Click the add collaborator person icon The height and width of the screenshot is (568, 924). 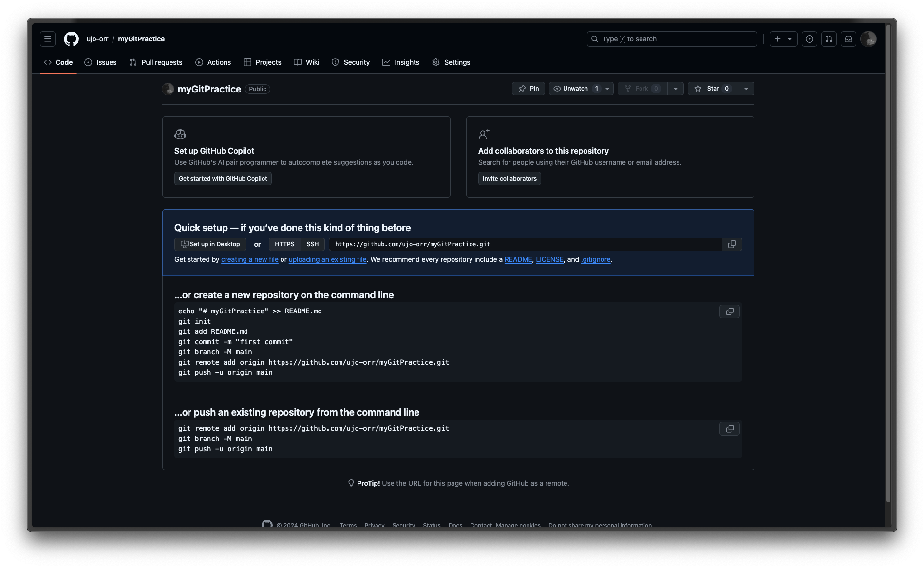484,134
